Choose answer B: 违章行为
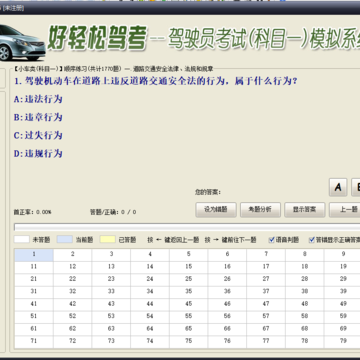360x360 pixels. pyautogui.click(x=38, y=117)
